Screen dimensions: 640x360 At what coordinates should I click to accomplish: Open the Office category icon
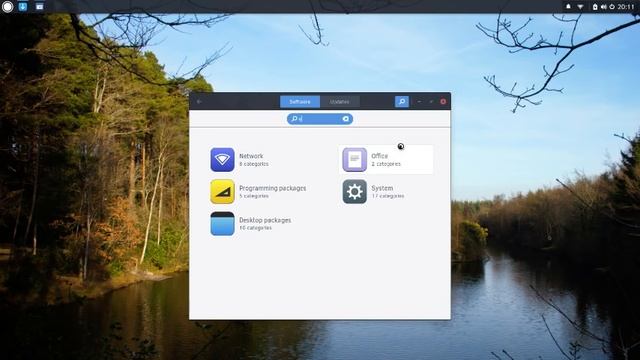pyautogui.click(x=354, y=160)
